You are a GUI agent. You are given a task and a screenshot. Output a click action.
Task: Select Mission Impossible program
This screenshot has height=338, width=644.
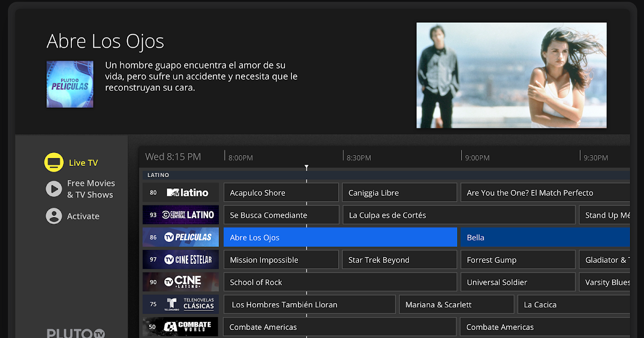point(281,260)
